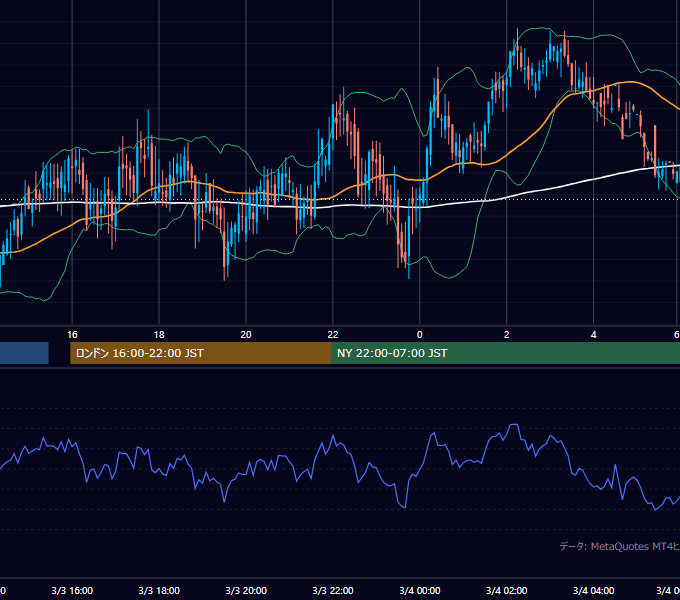Click the '3/4 04:00' date label
This screenshot has width=680, height=600.
pos(594,590)
